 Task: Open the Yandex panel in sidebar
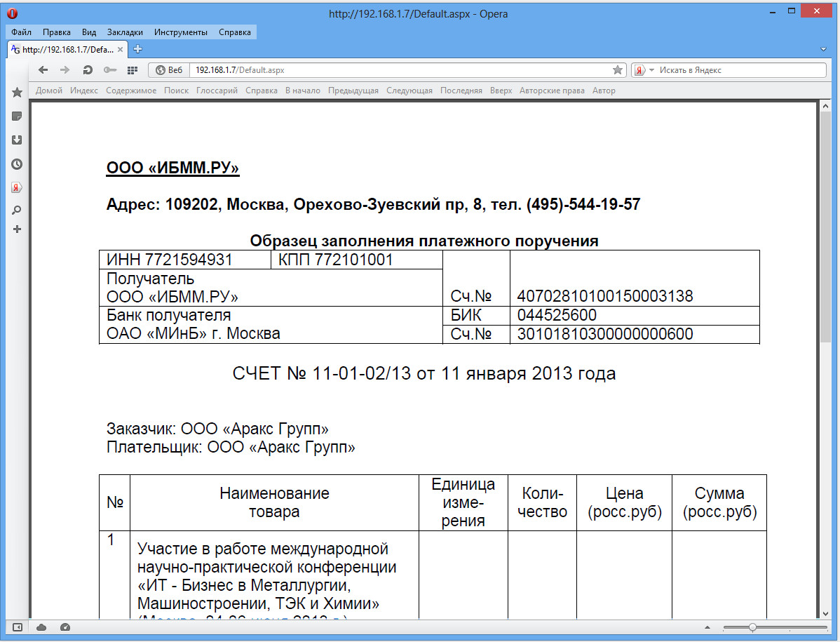(x=17, y=187)
